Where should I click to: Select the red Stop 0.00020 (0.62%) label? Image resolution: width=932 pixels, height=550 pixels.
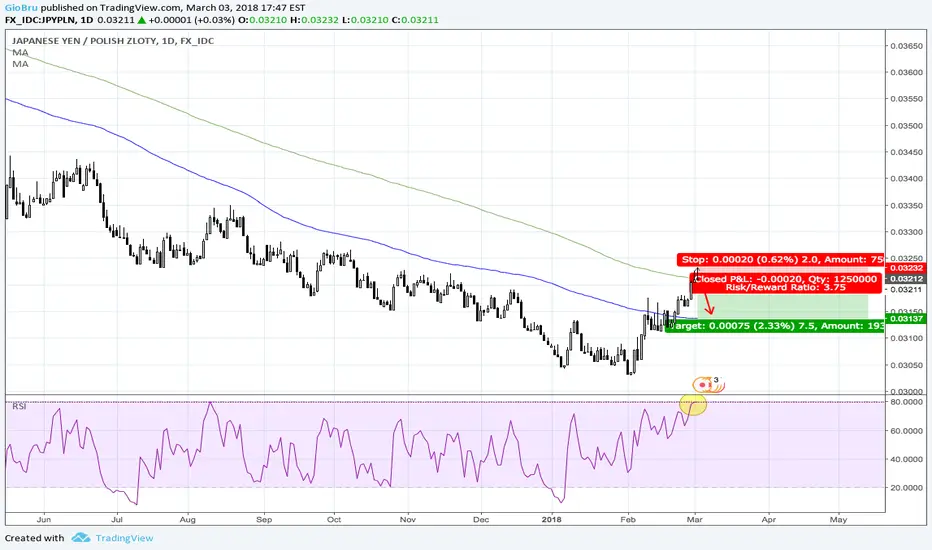coord(780,259)
